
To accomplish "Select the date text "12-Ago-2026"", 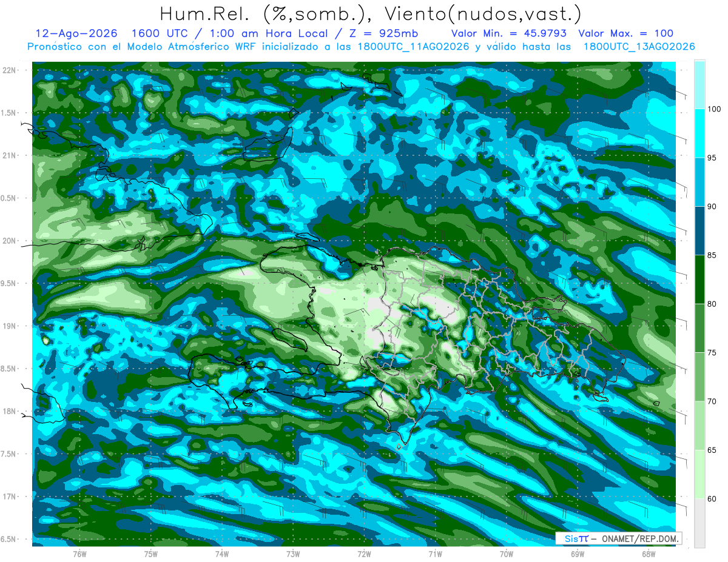I will pos(76,34).
